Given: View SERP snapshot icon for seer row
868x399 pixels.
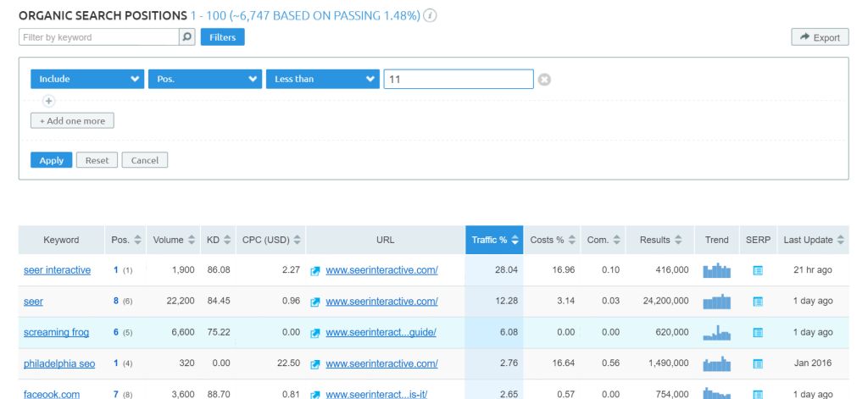Looking at the screenshot, I should (x=758, y=302).
